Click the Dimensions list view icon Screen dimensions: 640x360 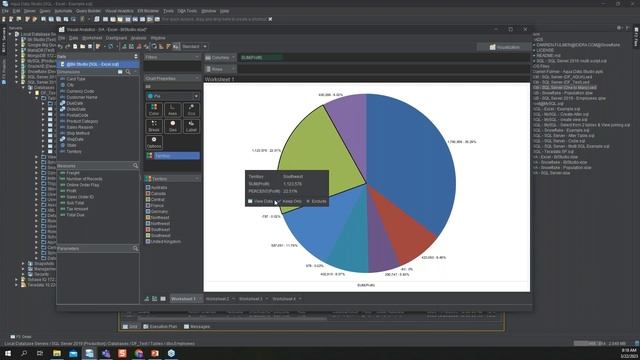120,72
